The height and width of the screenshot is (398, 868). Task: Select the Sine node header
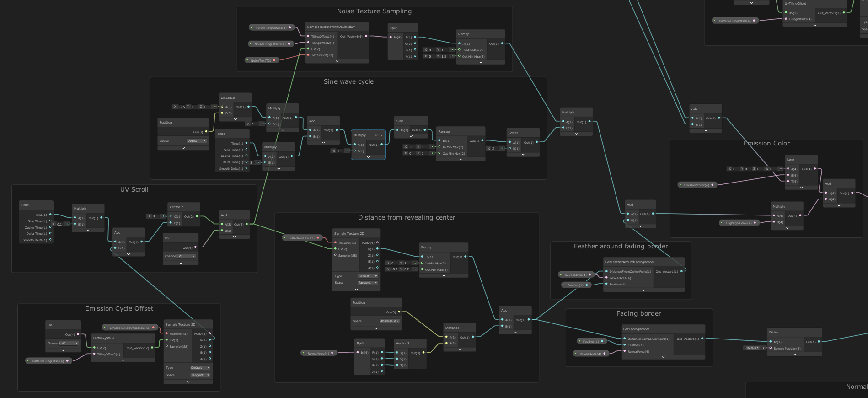click(411, 121)
